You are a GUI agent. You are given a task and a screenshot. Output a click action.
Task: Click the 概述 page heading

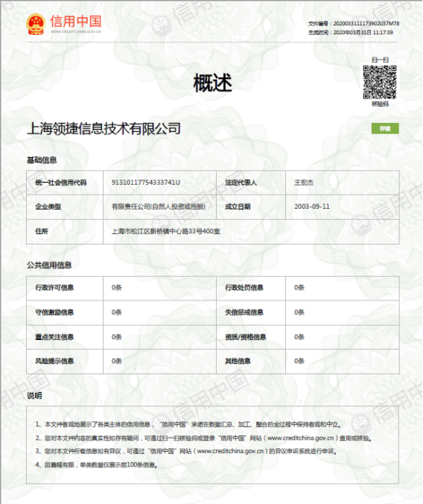tap(213, 83)
